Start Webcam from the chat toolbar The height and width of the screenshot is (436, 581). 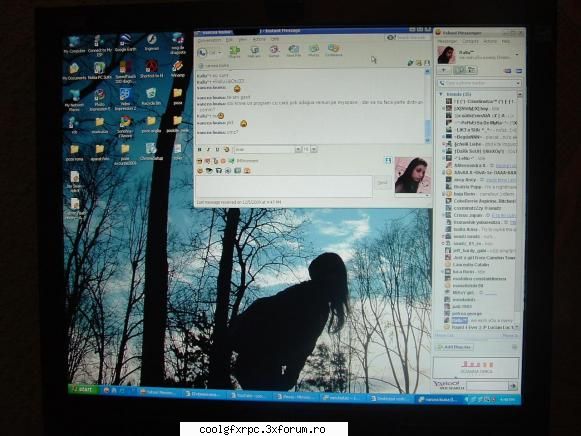pos(254,51)
